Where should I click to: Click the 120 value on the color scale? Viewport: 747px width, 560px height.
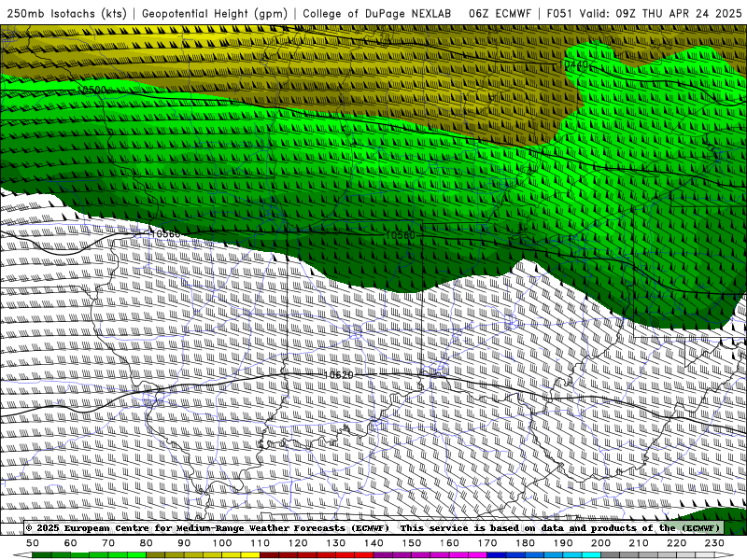tap(297, 543)
